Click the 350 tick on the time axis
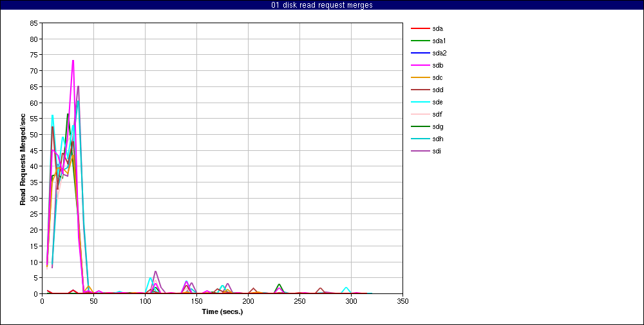Screen dimensions: 644x325 (x=402, y=300)
